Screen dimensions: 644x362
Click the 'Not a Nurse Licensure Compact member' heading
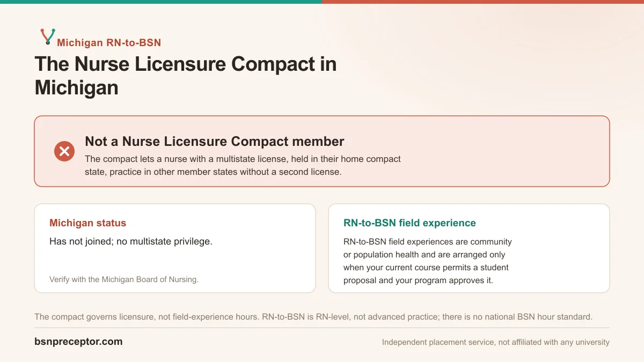pos(215,142)
